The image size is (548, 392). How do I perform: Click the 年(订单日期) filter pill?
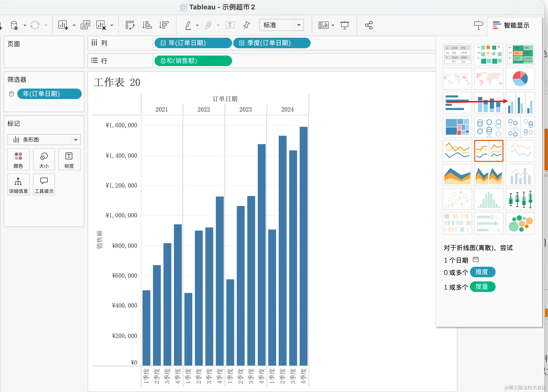pos(49,94)
